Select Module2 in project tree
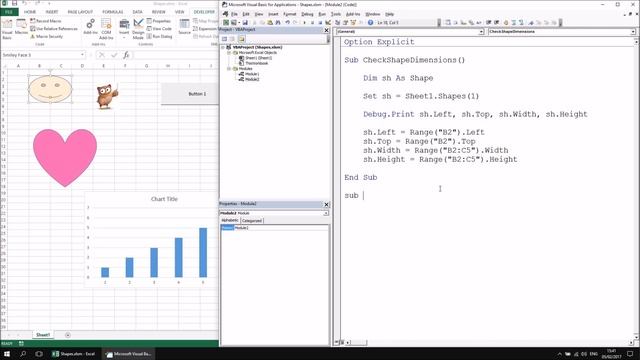This screenshot has height=360, width=640. tap(249, 79)
